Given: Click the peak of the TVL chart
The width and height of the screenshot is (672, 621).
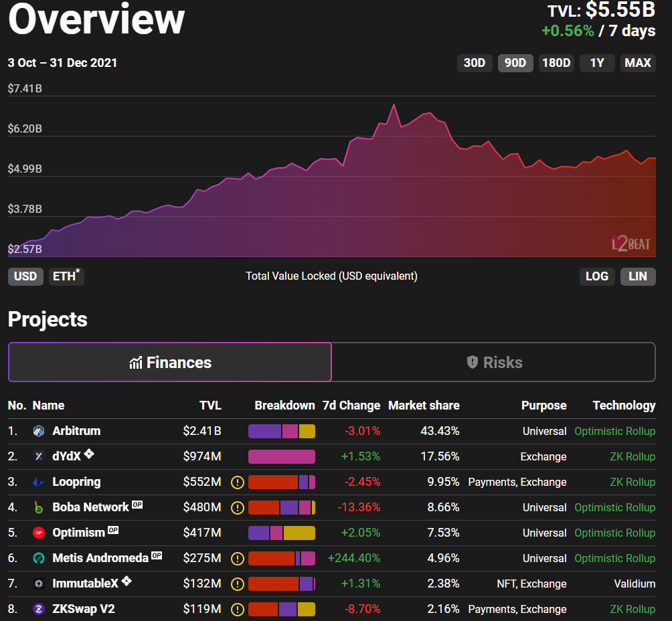Looking at the screenshot, I should 394,105.
